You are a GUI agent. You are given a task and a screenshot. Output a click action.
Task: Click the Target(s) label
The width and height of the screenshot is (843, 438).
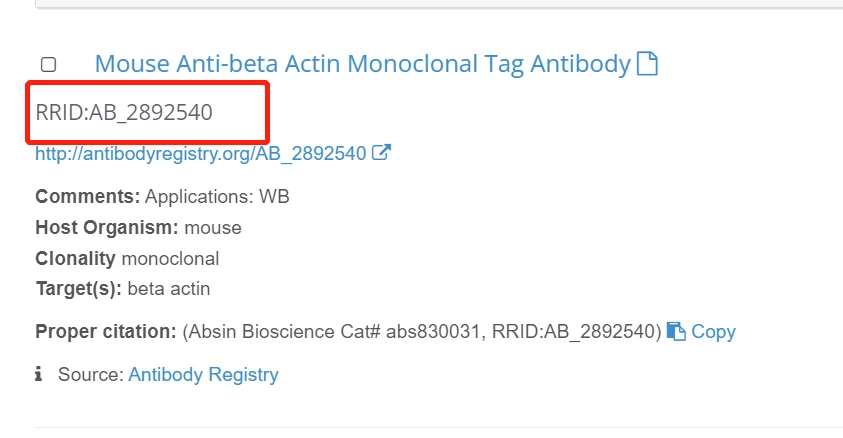[78, 289]
